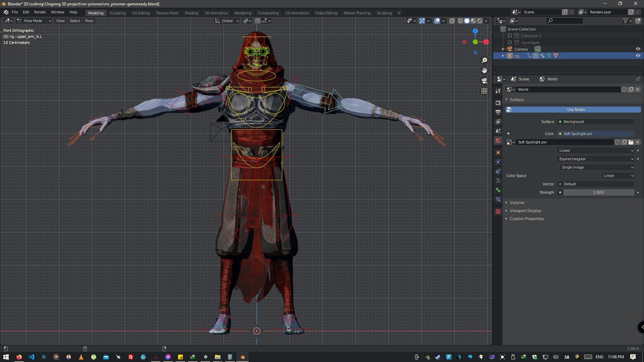The height and width of the screenshot is (362, 644).
Task: Select material preview shading
Action: [x=473, y=21]
